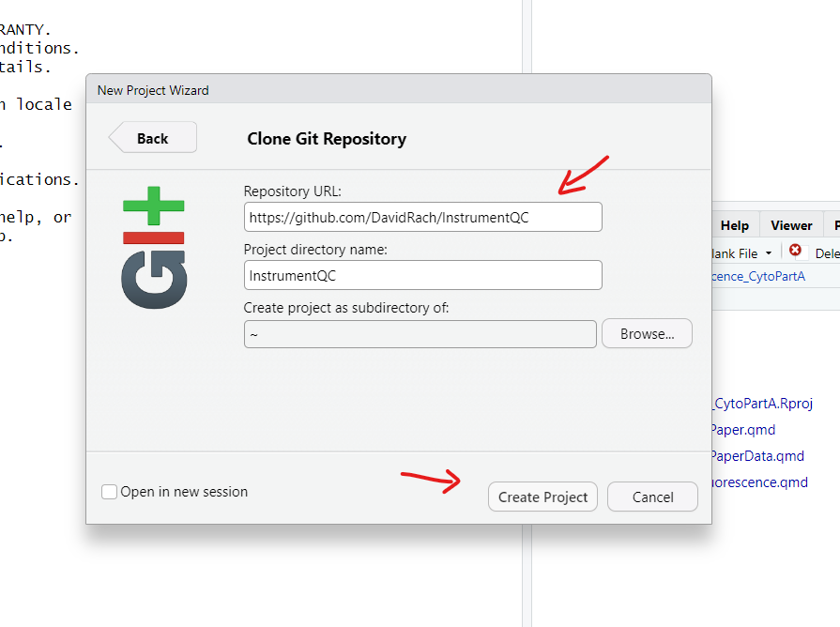Enable the Open in new session checkbox
Screen dimensions: 840x627
click(110, 492)
